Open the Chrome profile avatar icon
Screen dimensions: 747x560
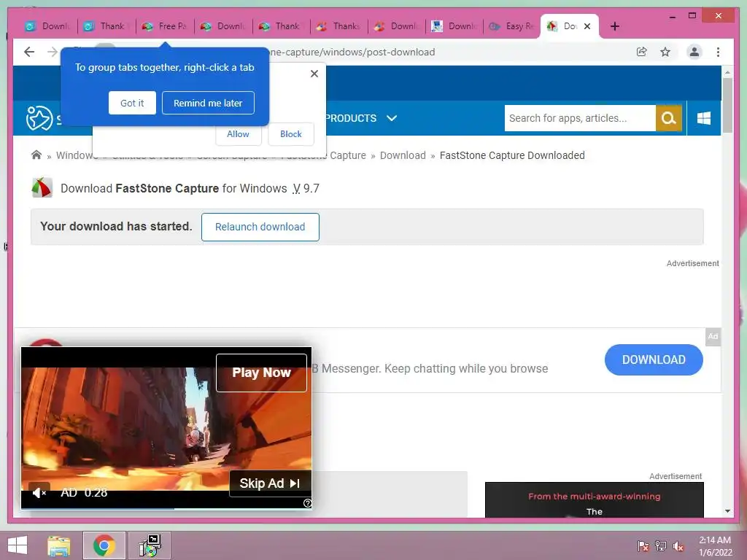pyautogui.click(x=694, y=52)
